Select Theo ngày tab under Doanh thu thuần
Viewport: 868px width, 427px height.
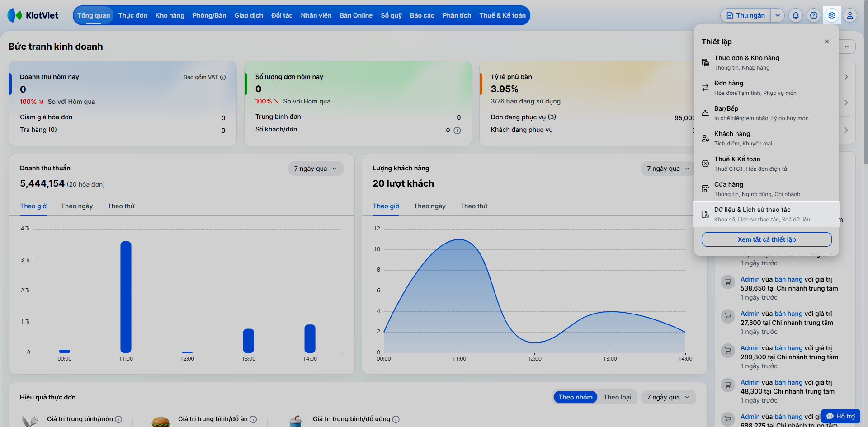pos(77,206)
